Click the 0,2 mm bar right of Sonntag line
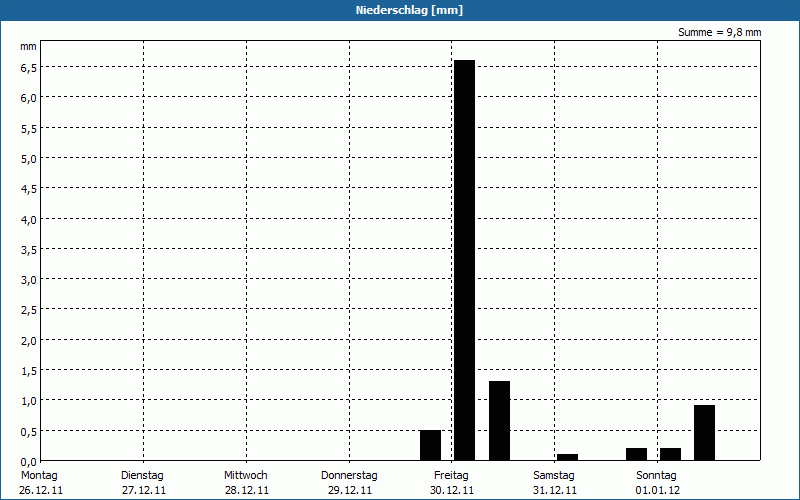This screenshot has width=800, height=500. tap(670, 454)
